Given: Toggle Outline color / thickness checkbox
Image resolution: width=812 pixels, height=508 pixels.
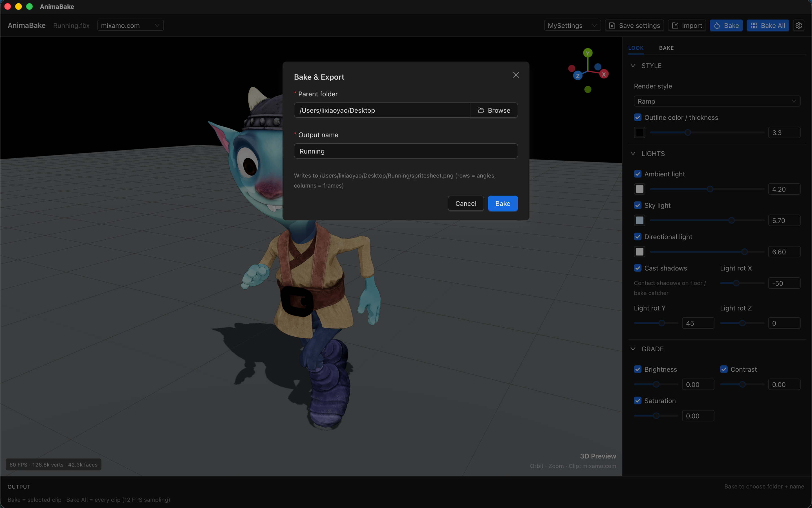Looking at the screenshot, I should pyautogui.click(x=637, y=117).
